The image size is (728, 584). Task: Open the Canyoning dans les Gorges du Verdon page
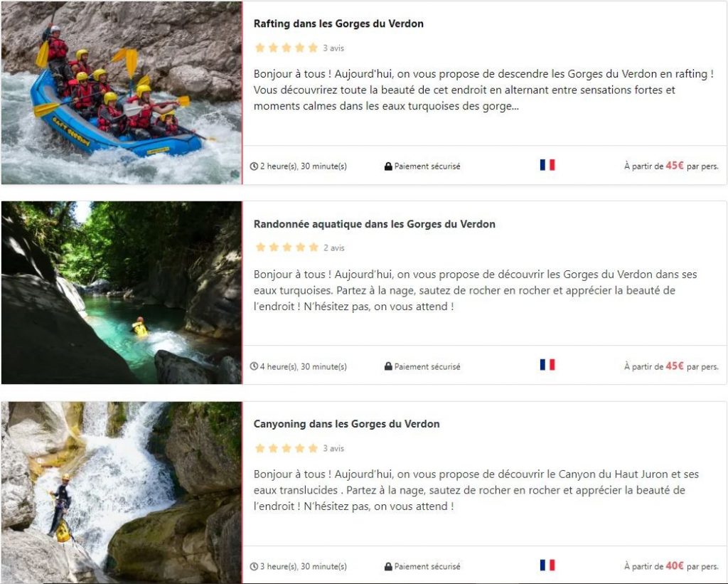click(x=346, y=423)
